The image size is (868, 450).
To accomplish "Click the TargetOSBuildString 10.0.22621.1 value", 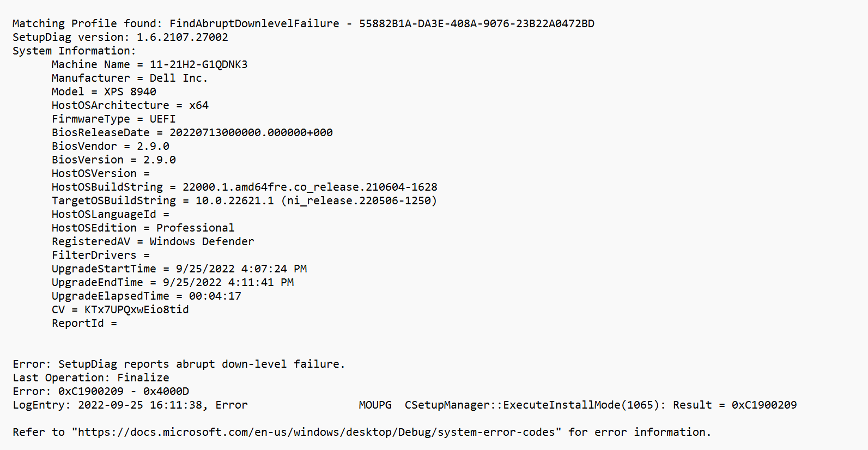I will click(x=316, y=200).
